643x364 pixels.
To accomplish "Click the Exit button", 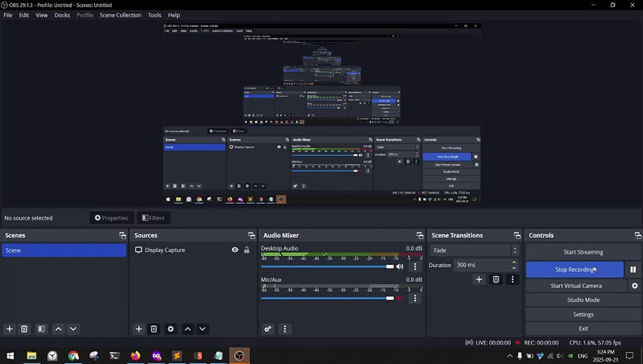I will point(583,329).
